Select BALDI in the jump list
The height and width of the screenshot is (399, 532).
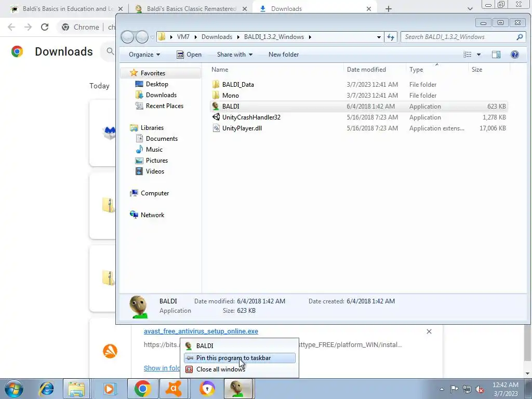tap(240, 345)
